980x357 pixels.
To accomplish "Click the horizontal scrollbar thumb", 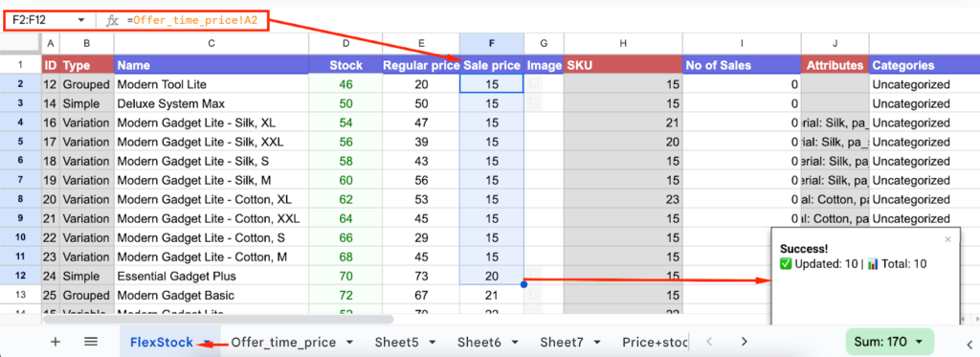I will 218,319.
